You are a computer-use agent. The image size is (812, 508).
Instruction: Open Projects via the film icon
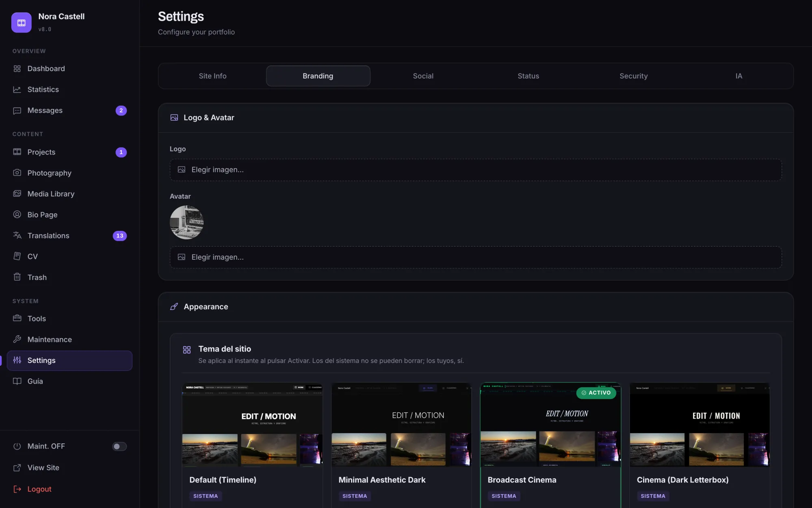[x=17, y=152]
